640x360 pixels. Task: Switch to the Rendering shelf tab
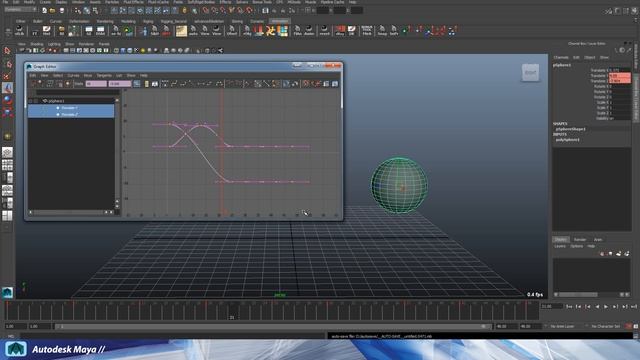coord(105,21)
